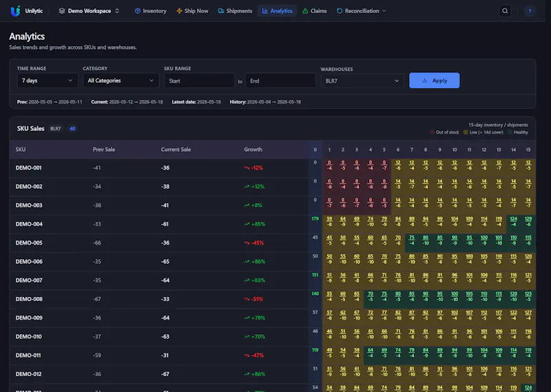Click the Out of stock legend swatch

click(432, 132)
